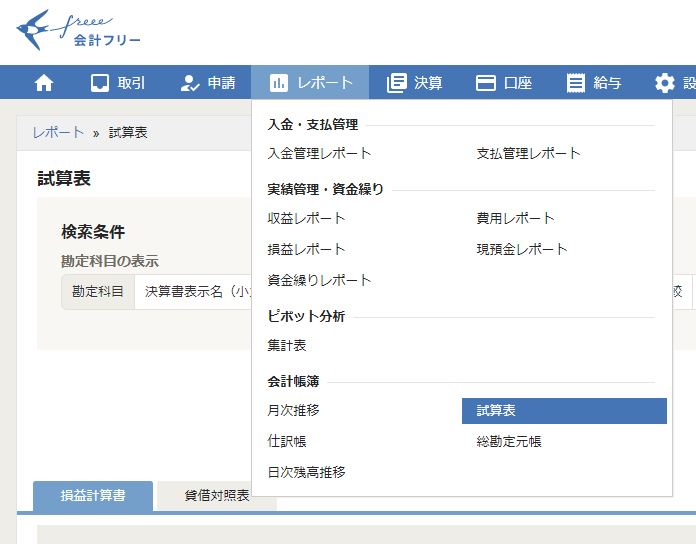Click the 決算 documents icon
This screenshot has height=544, width=696.
coord(396,83)
